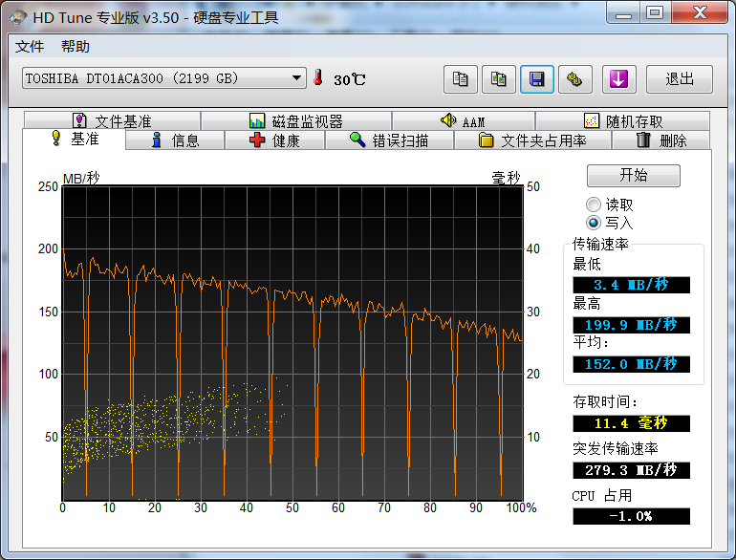Click the 开始 start button

[x=633, y=176]
